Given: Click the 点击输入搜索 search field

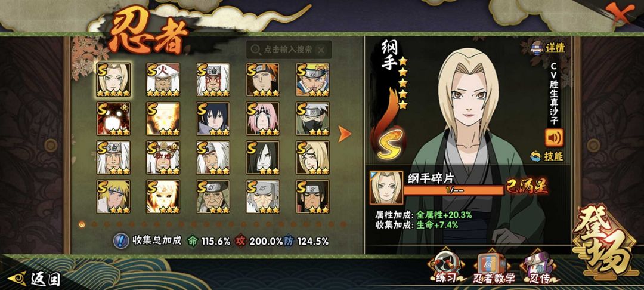Looking at the screenshot, I should [289, 50].
